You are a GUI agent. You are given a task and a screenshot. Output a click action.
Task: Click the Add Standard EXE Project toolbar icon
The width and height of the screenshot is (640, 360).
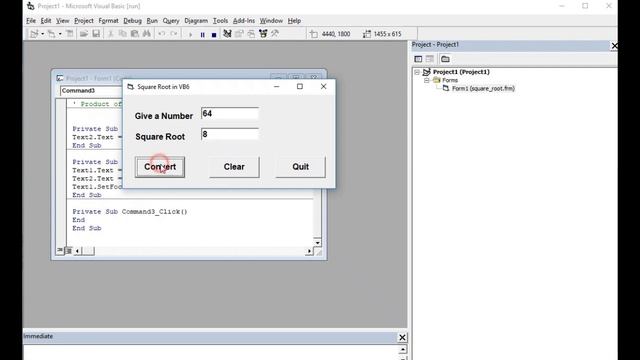[34, 34]
